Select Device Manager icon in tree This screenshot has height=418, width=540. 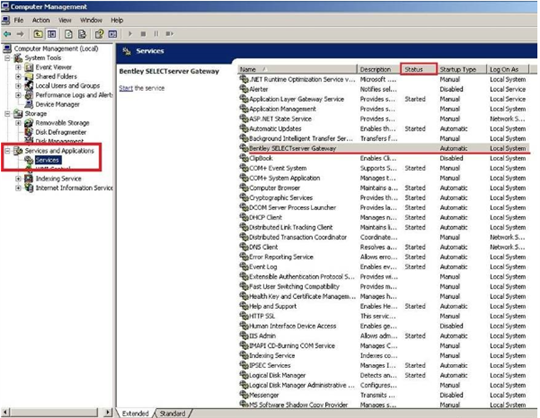[x=29, y=104]
